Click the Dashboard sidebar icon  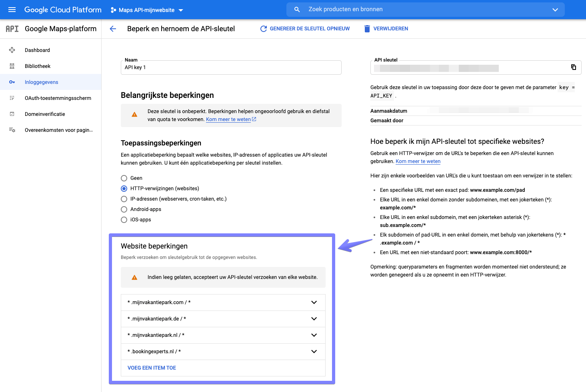pos(12,50)
